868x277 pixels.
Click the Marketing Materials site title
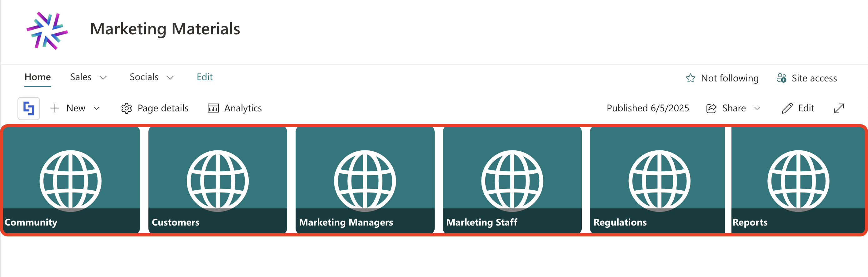165,29
